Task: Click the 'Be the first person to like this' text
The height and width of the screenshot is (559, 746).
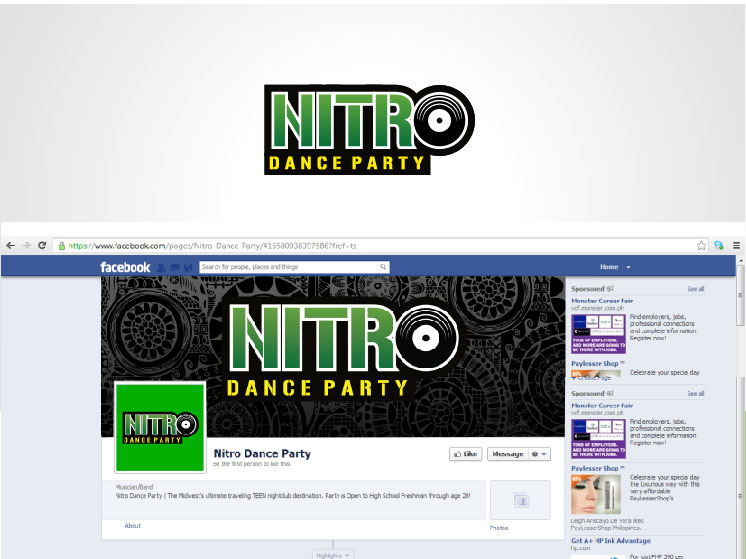Action: click(252, 464)
